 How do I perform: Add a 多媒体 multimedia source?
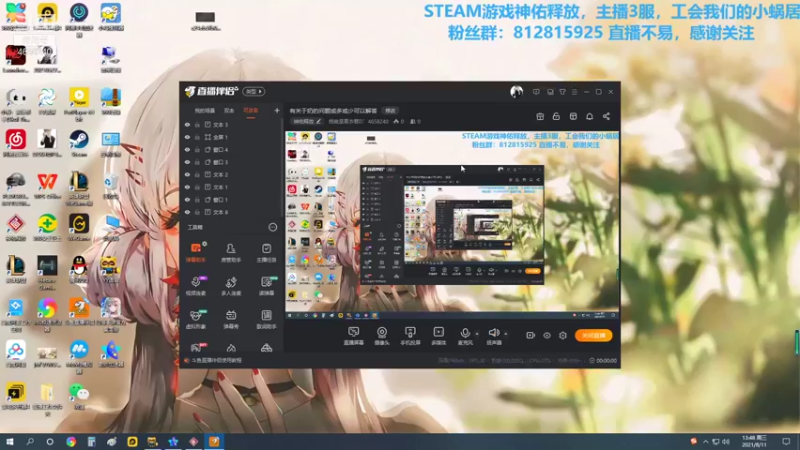pyautogui.click(x=438, y=336)
